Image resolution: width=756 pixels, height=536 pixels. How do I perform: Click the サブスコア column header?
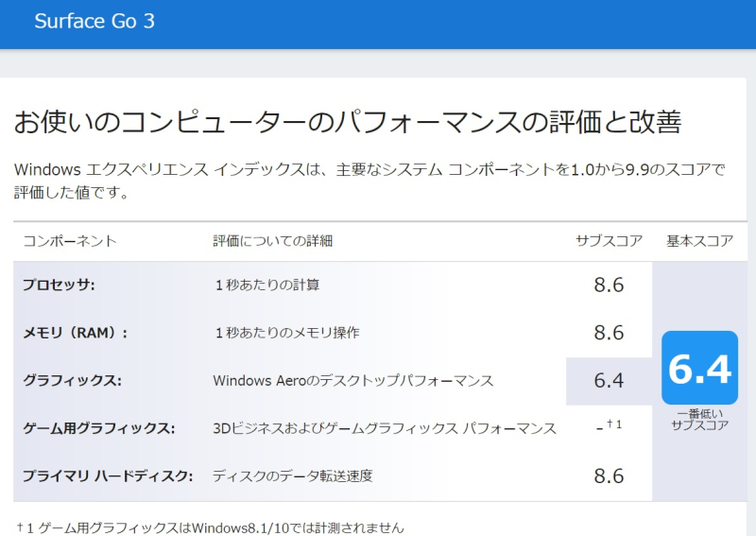pos(609,241)
